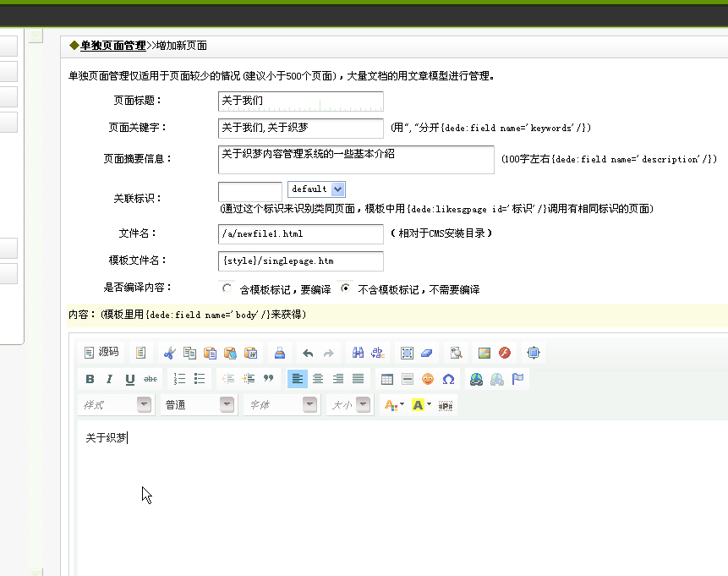The width and height of the screenshot is (728, 576).
Task: Redo the last undone edit
Action: click(x=328, y=353)
